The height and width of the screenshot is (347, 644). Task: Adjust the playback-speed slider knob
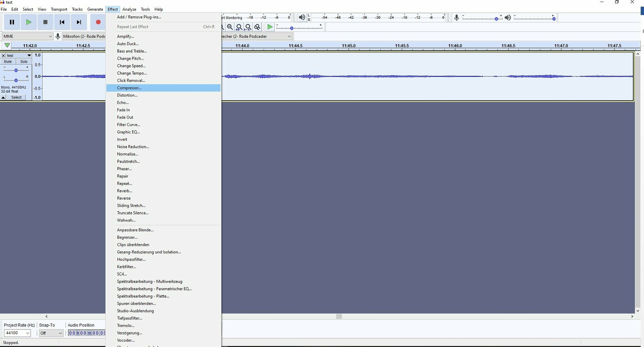tap(291, 28)
